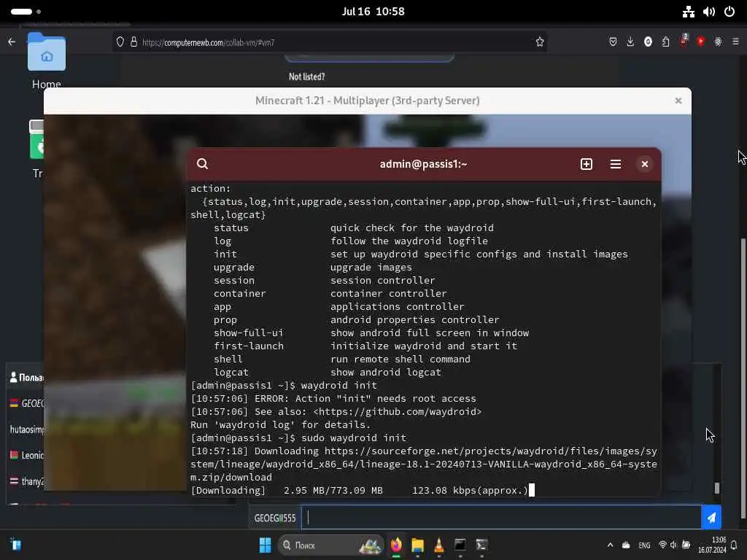Click the browser page vertical scrollbar

point(742,378)
